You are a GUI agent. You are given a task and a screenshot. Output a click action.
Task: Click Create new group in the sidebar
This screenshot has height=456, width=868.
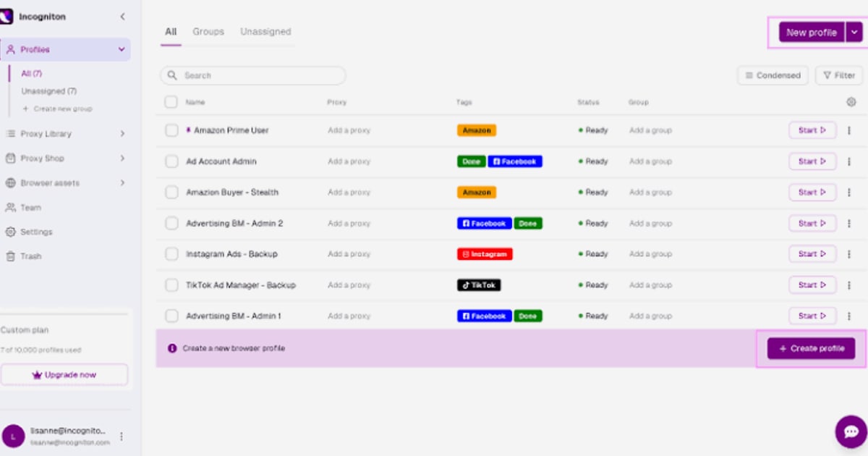(x=57, y=109)
